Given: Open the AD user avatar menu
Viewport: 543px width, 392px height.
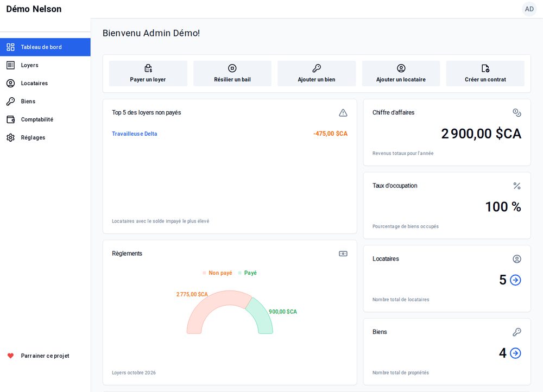Looking at the screenshot, I should (529, 9).
